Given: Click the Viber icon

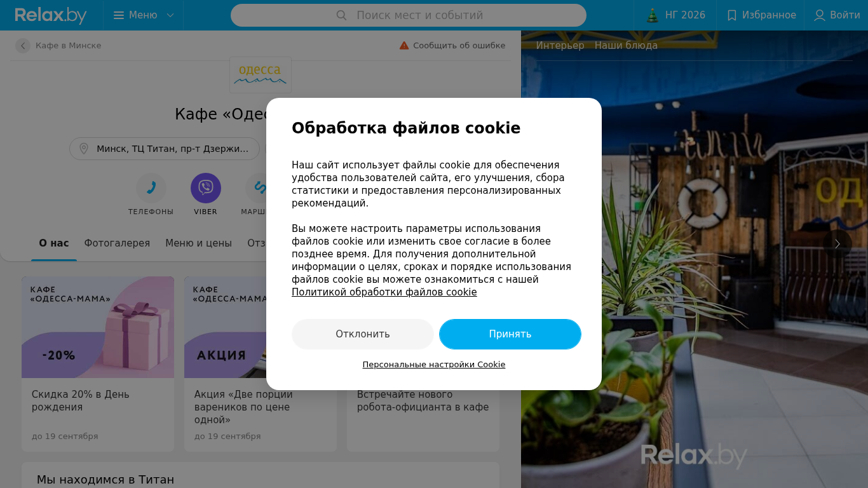Looking at the screenshot, I should click(206, 188).
